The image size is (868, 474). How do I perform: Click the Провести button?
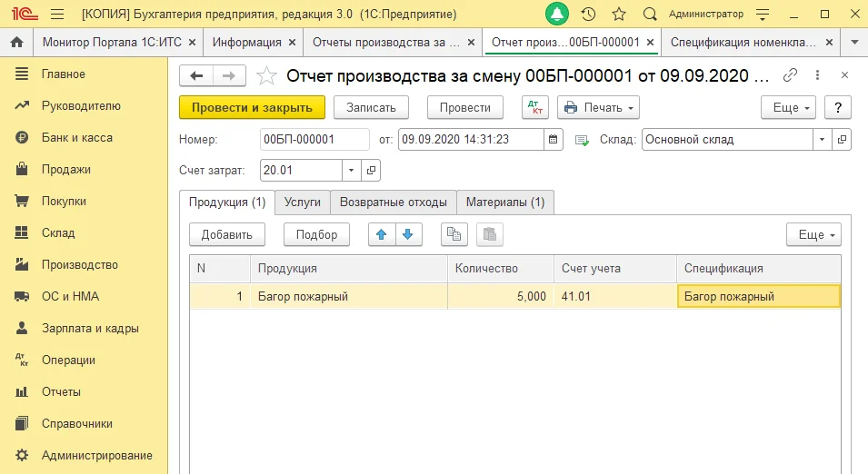click(x=465, y=107)
